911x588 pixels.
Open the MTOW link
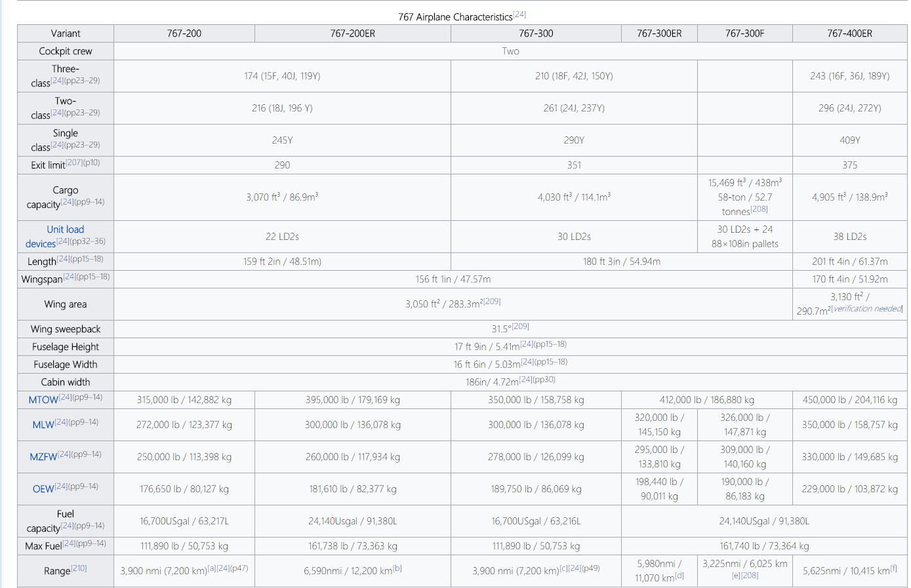click(43, 400)
